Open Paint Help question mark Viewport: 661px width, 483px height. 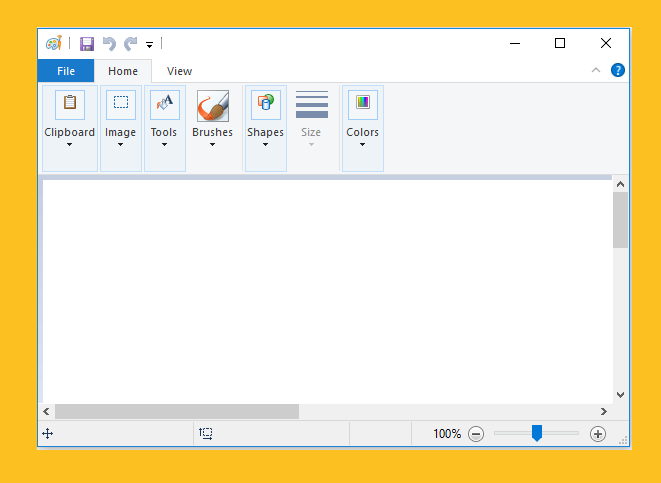pyautogui.click(x=618, y=70)
